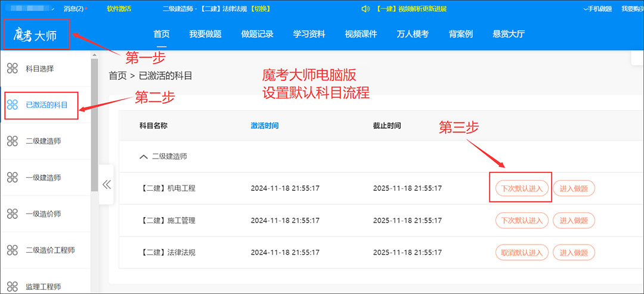This screenshot has width=644, height=294.
Task: Sort by 激活时间 column header
Action: 265,126
